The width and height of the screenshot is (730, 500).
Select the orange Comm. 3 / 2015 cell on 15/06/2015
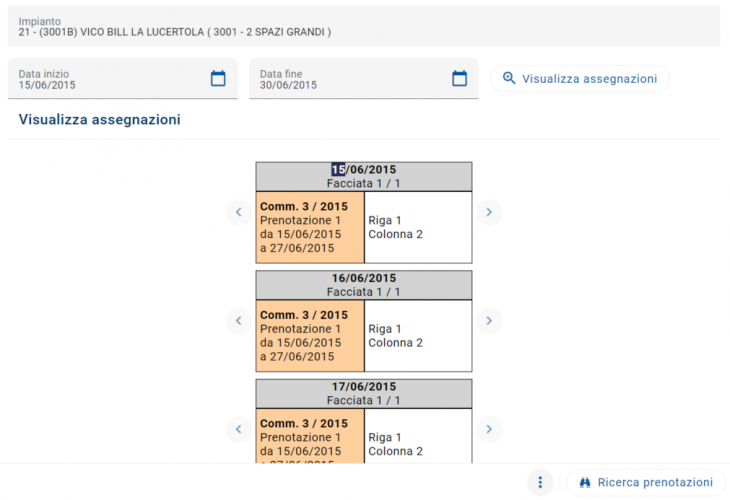310,227
